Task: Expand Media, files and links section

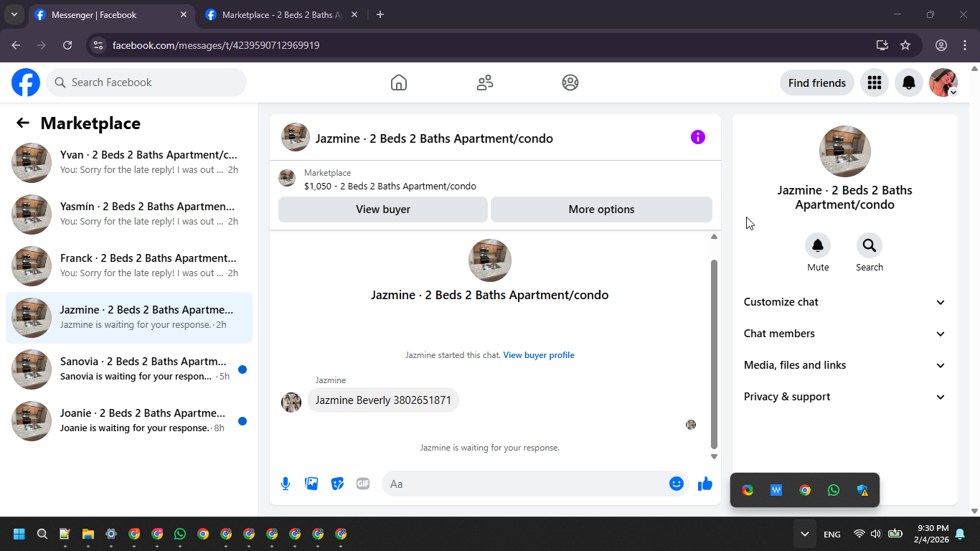Action: 845,365
